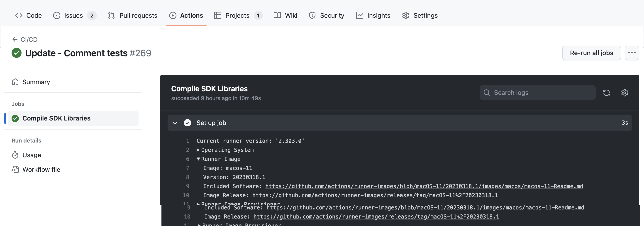The width and height of the screenshot is (644, 226).
Task: Expand the Operating System log group
Action: tap(225, 150)
